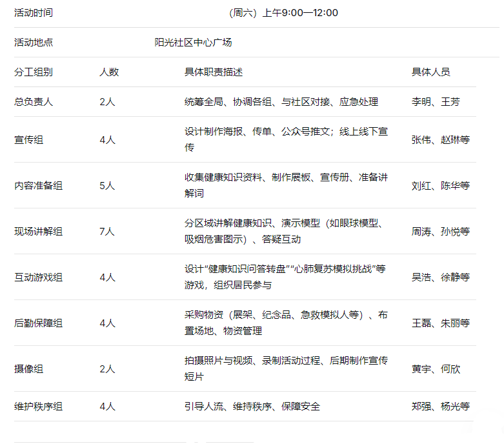The image size is (504, 444).
Task: Click the 人数 column header
Action: pos(109,72)
